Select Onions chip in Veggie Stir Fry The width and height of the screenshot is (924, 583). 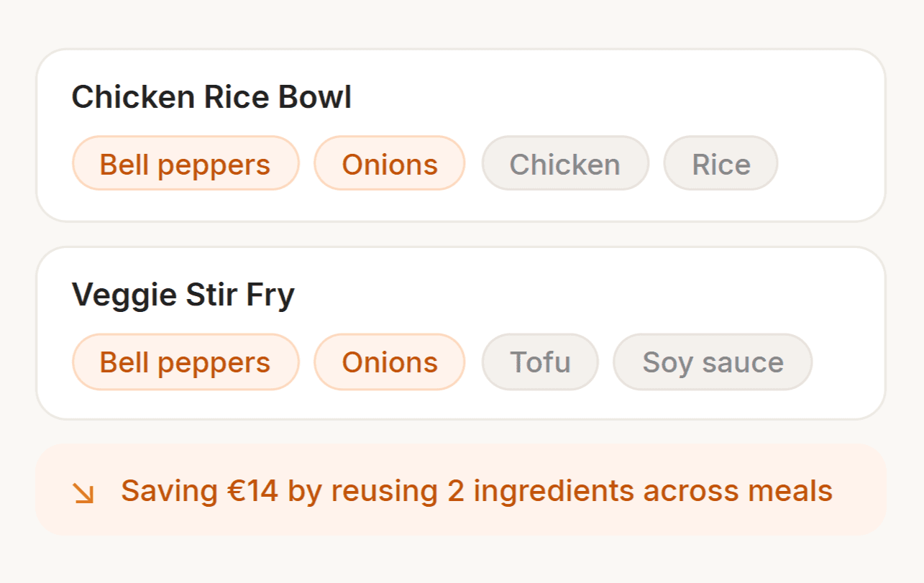pyautogui.click(x=389, y=362)
